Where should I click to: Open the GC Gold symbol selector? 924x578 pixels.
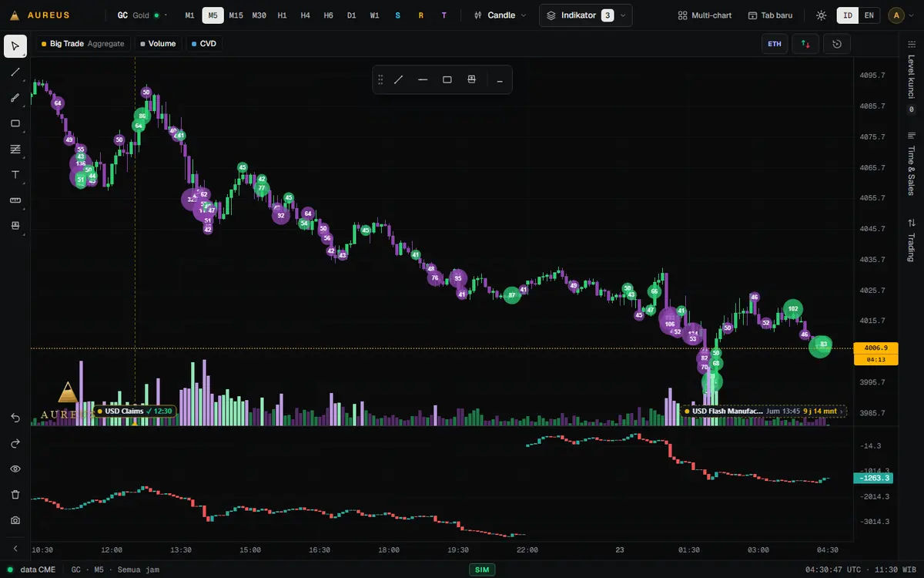click(143, 15)
